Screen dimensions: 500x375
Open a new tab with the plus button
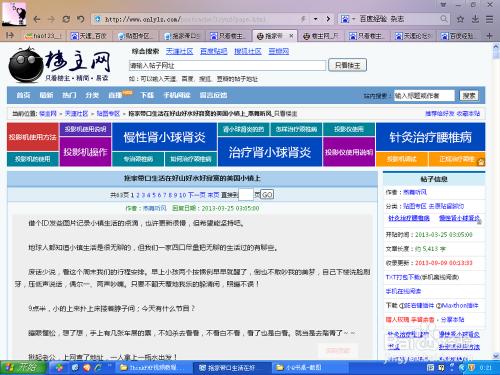pos(489,36)
